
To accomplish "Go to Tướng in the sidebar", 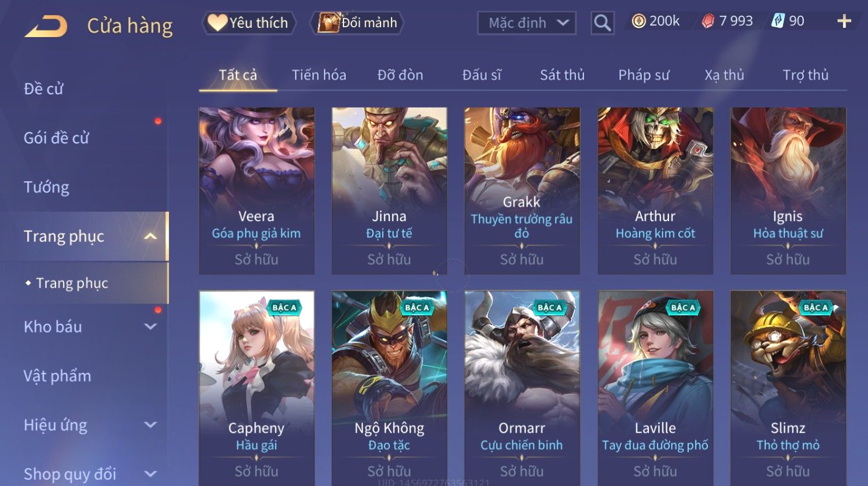I will [46, 187].
